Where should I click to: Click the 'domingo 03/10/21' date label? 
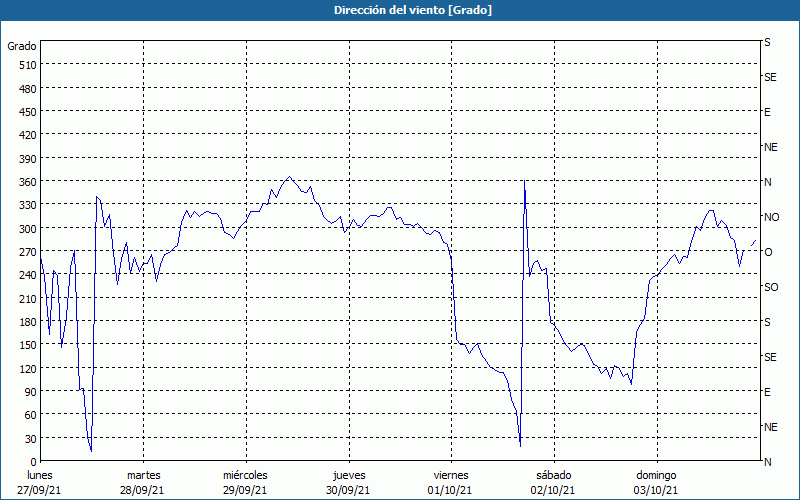pyautogui.click(x=656, y=483)
